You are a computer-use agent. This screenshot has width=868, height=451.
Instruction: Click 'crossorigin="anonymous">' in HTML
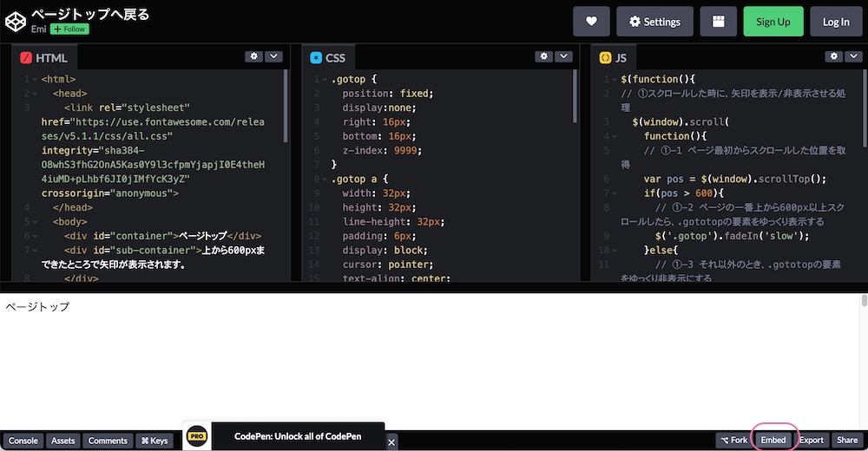pos(110,193)
